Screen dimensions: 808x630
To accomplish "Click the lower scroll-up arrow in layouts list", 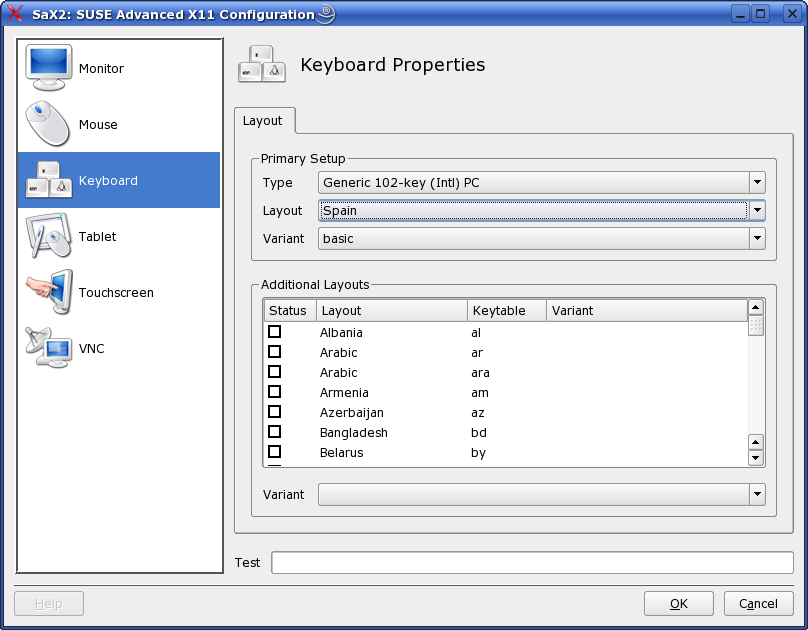I will (x=755, y=442).
